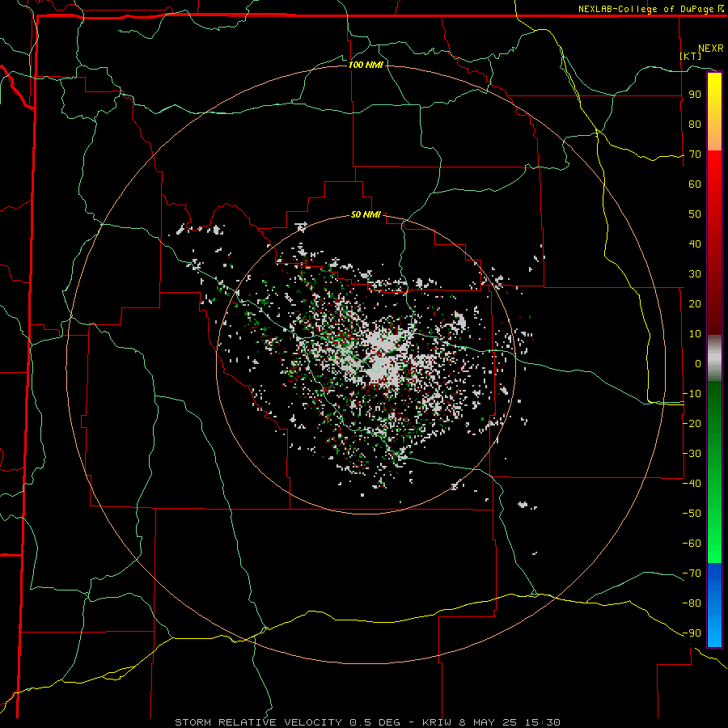This screenshot has width=728, height=728.
Task: Click the -30 value on velocity scale
Action: click(692, 454)
